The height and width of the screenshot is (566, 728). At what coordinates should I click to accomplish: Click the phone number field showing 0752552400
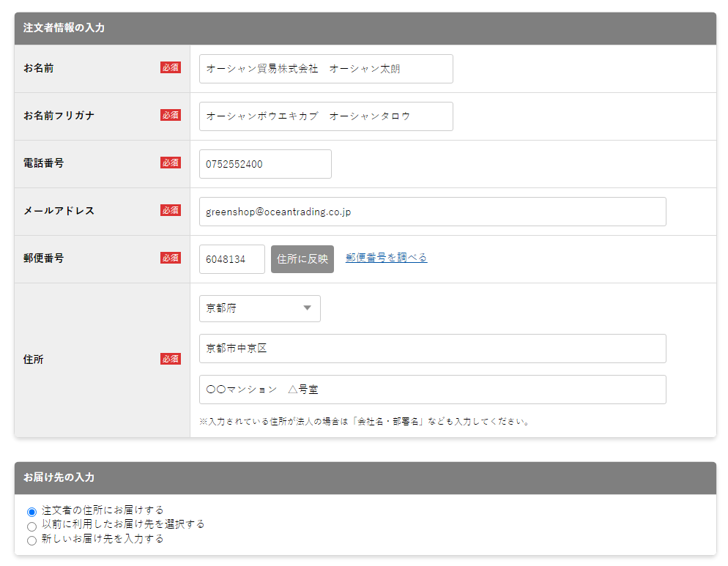(x=265, y=163)
